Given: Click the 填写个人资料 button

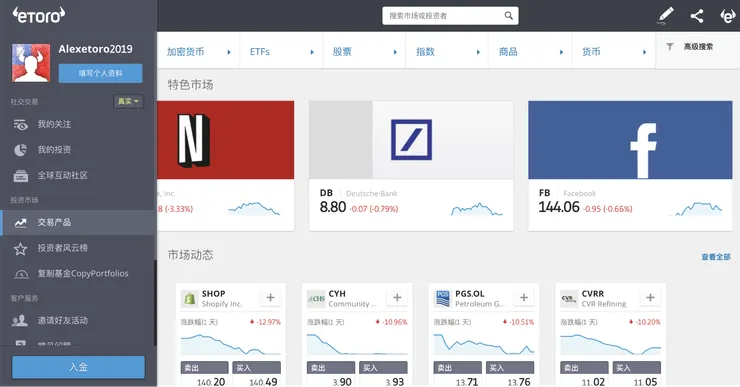Looking at the screenshot, I should (101, 73).
